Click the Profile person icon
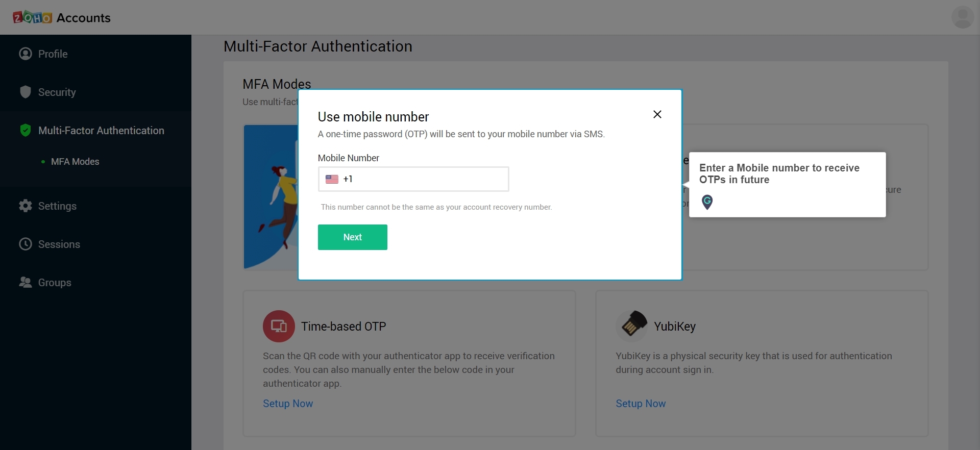The width and height of the screenshot is (980, 450). pos(26,54)
